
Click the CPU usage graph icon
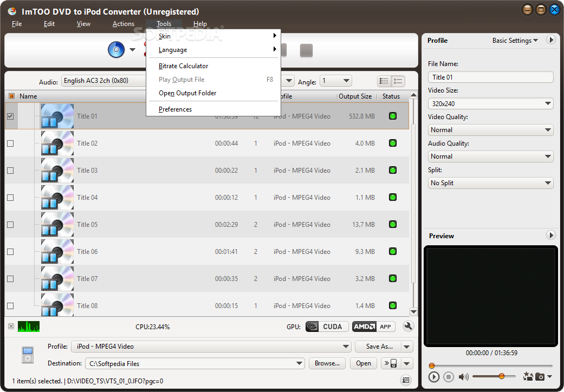point(28,326)
